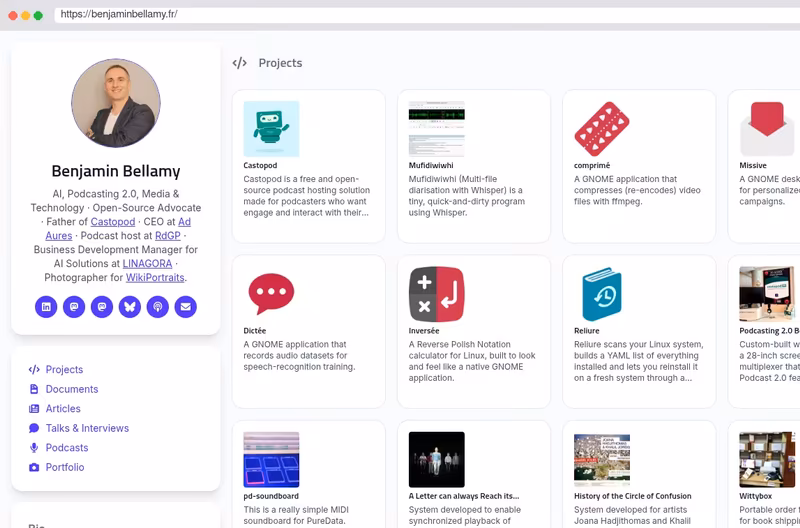Open the Podcasting 2.0 photo thumbnail
The image size is (800, 528).
(767, 294)
